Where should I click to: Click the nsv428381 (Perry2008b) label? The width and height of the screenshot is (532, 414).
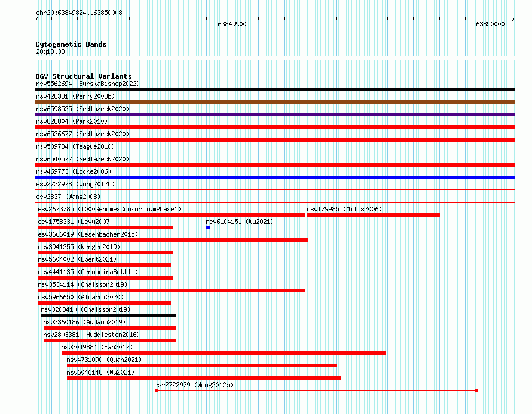[x=75, y=96]
